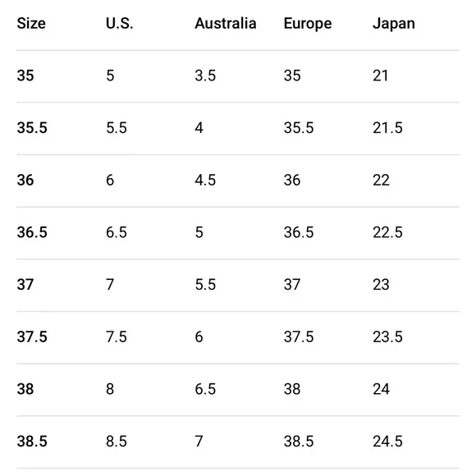
Task: Select the size 38 row label
Action: pos(25,389)
